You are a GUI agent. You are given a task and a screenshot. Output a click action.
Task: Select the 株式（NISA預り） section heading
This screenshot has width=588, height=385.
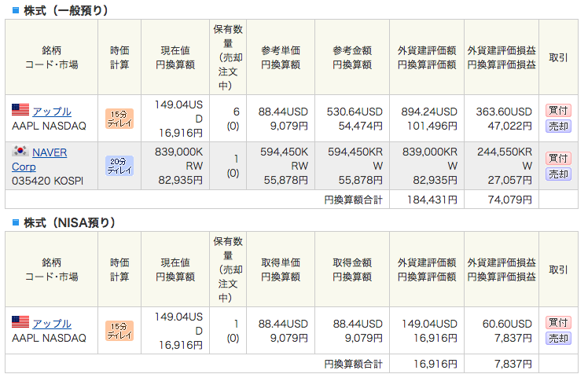69,222
